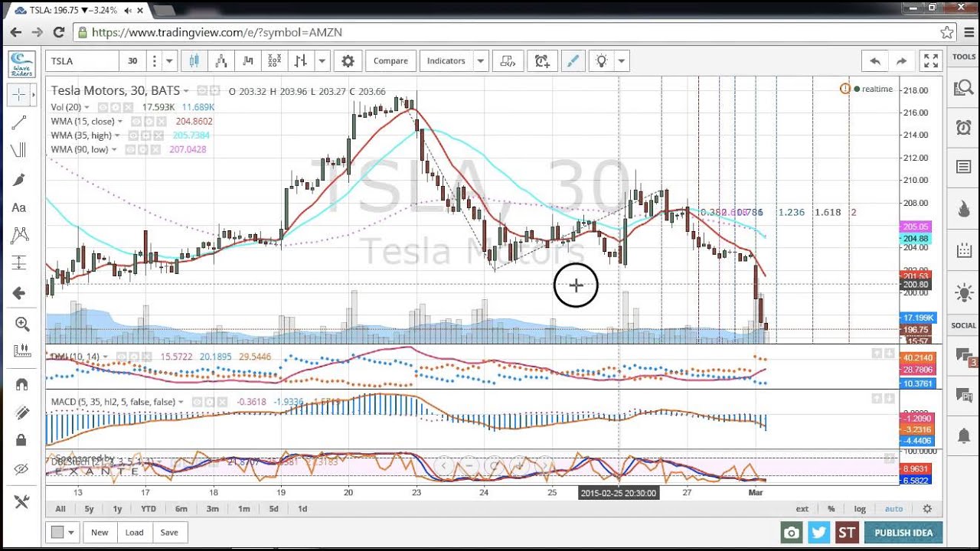Toggle stay in drawing mode pencil
The width and height of the screenshot is (980, 551).
(x=21, y=412)
